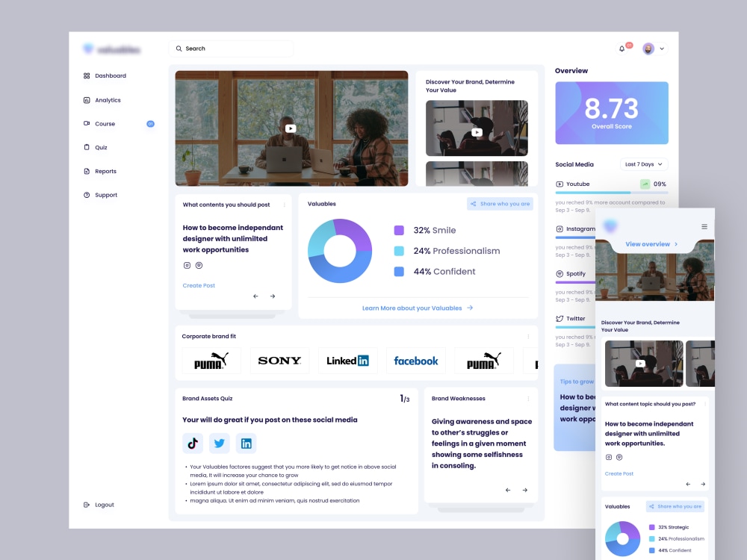
Task: Go to next post in mobile card
Action: pyautogui.click(x=703, y=485)
